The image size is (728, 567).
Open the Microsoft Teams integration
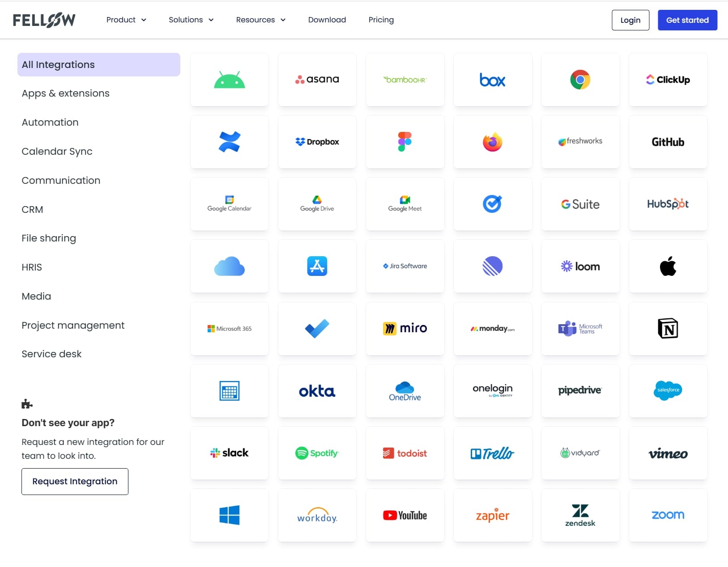(x=580, y=329)
